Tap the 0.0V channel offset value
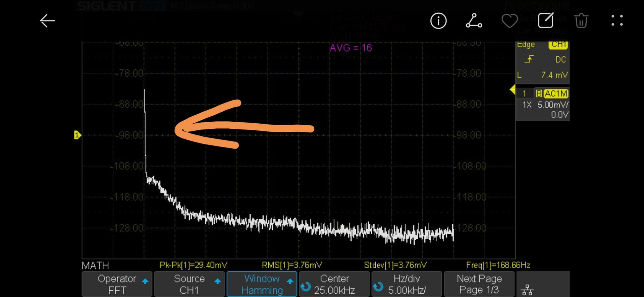The width and height of the screenshot is (644, 297). coord(559,115)
